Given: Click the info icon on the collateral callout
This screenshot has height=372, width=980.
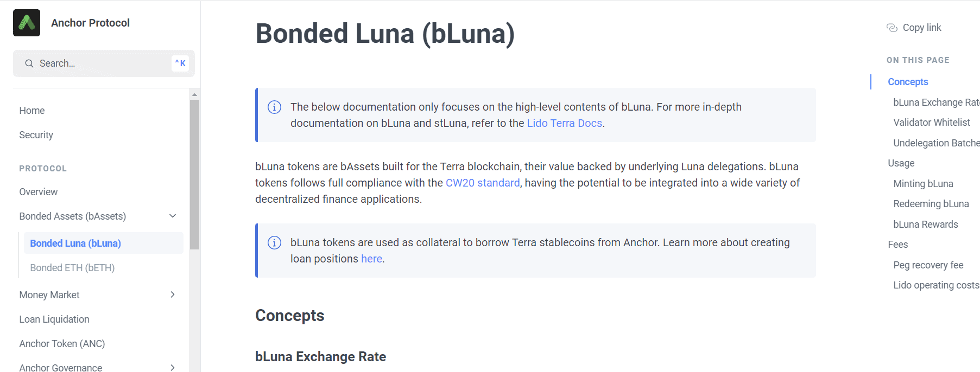Looking at the screenshot, I should pos(274,243).
